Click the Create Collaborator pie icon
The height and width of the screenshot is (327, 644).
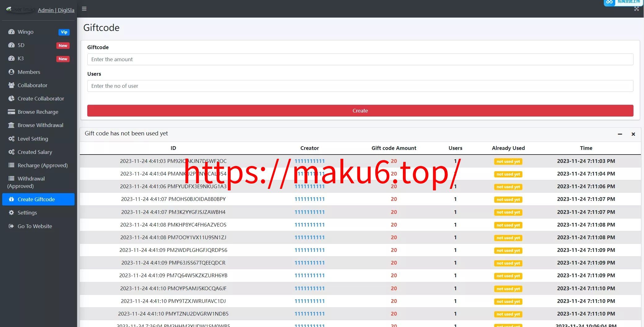11,99
